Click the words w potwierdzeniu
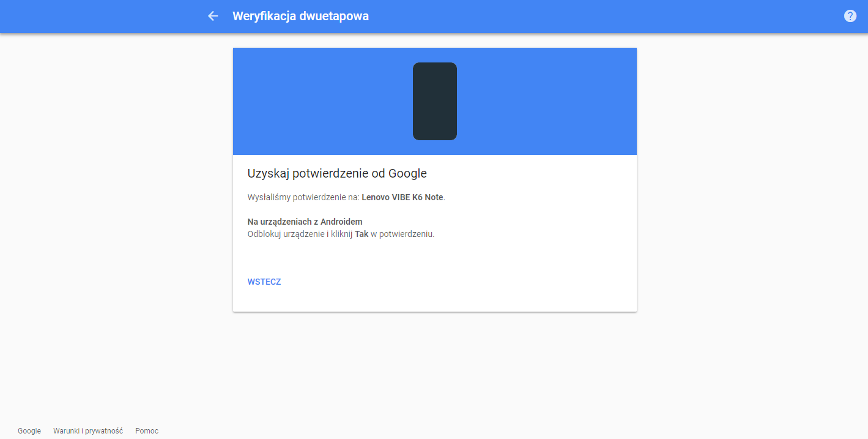The image size is (868, 439). 402,234
